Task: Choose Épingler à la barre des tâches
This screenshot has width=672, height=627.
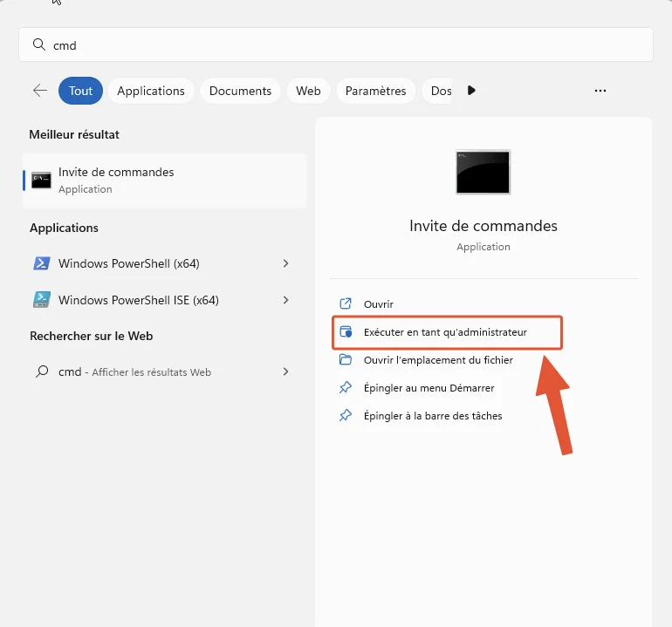Action: pos(433,416)
